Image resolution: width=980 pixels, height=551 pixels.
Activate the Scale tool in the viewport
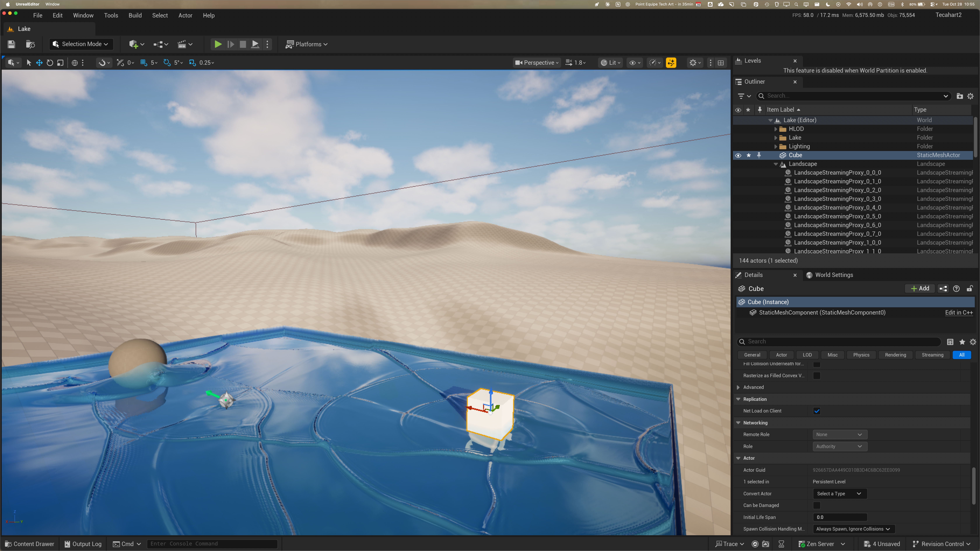coord(60,63)
